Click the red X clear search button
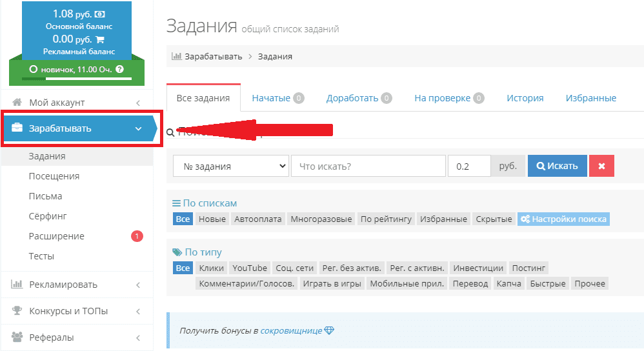 601,166
